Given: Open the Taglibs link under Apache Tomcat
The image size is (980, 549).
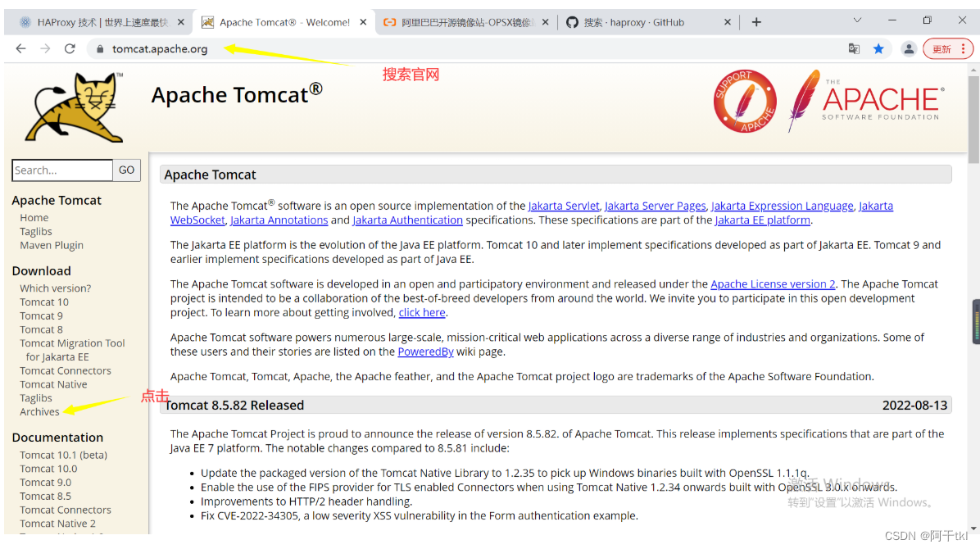Looking at the screenshot, I should [35, 231].
